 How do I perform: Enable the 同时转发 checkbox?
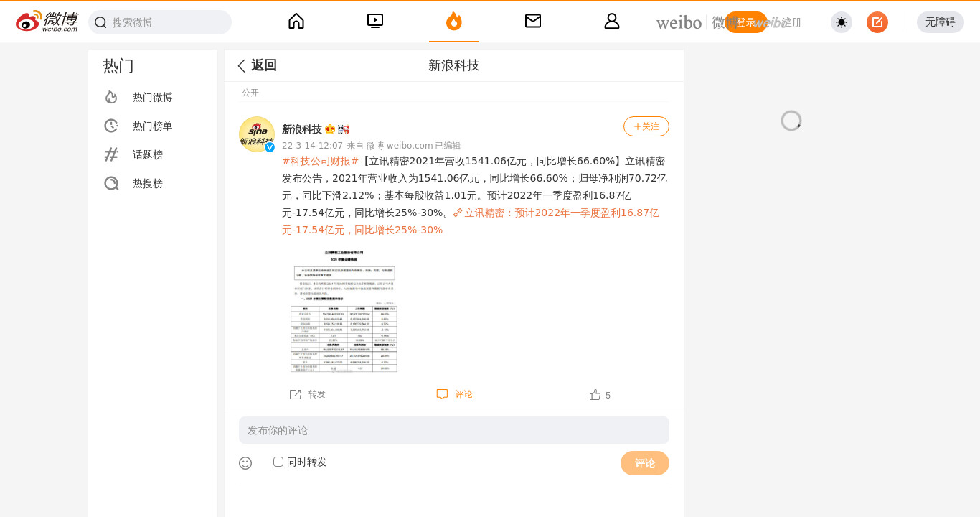tap(278, 462)
